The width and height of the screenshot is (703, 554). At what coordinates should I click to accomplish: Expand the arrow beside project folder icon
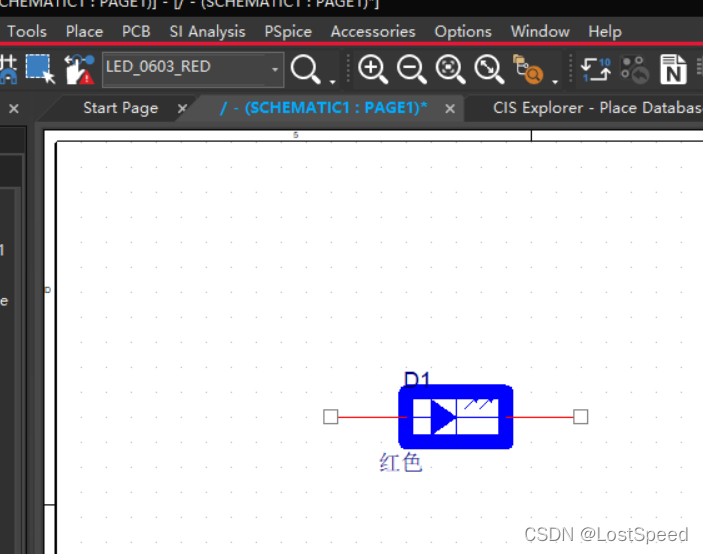(x=555, y=79)
